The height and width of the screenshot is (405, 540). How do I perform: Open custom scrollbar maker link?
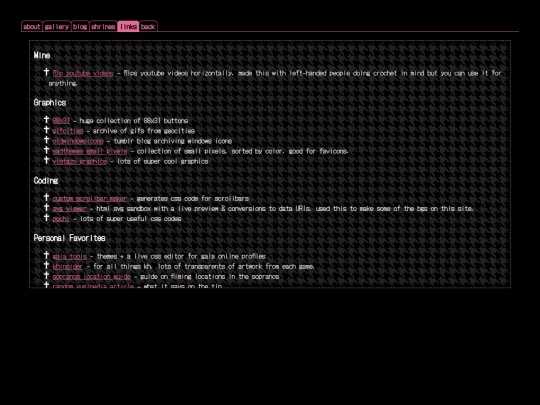click(90, 199)
